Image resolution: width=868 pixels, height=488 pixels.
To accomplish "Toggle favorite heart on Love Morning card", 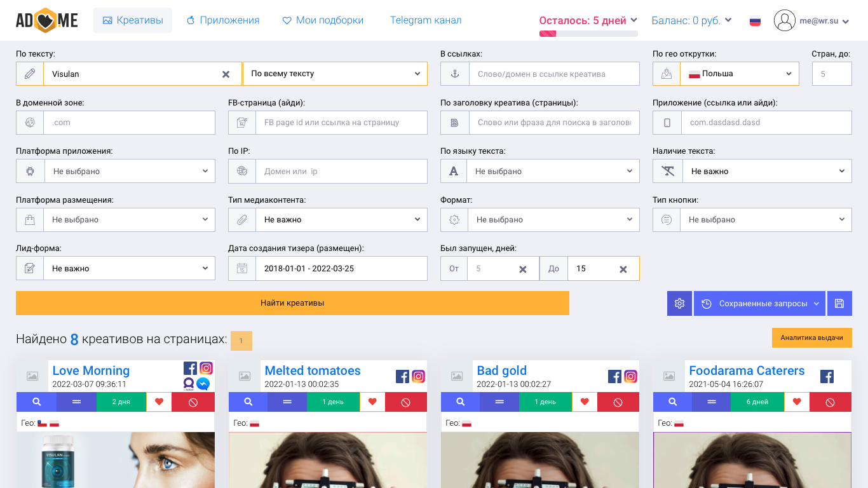I will pyautogui.click(x=159, y=402).
